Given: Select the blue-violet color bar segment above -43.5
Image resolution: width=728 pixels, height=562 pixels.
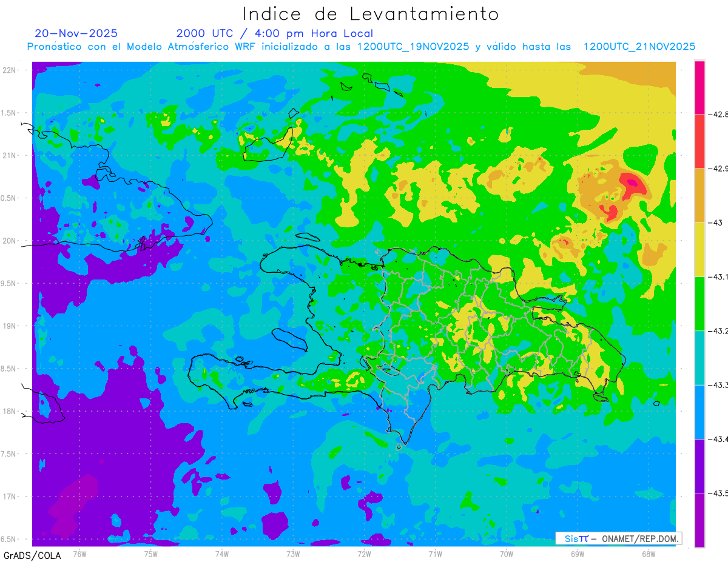Looking at the screenshot, I should click(x=699, y=466).
